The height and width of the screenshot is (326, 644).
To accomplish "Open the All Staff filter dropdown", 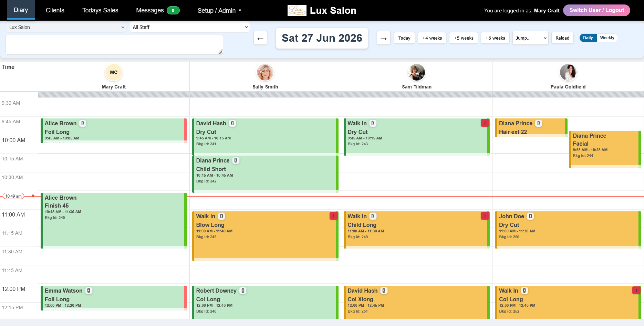I will (x=189, y=27).
